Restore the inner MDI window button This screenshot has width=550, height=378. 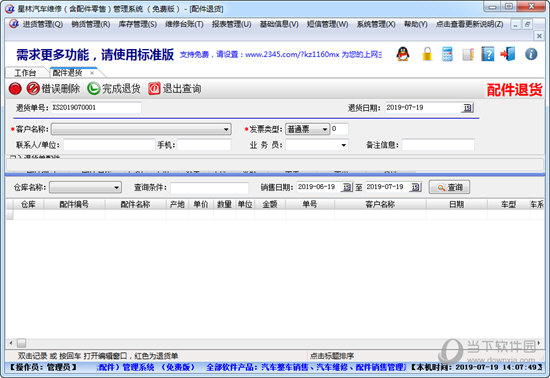tap(527, 25)
